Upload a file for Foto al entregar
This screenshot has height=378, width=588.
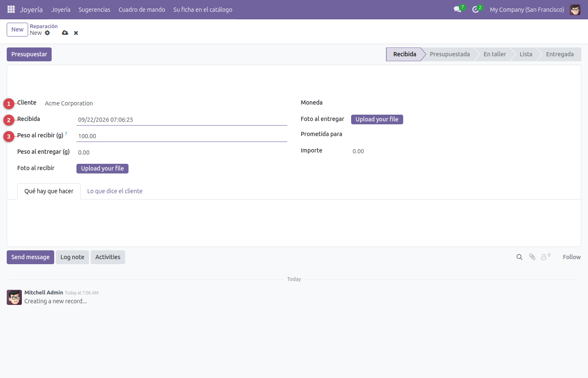click(x=377, y=119)
